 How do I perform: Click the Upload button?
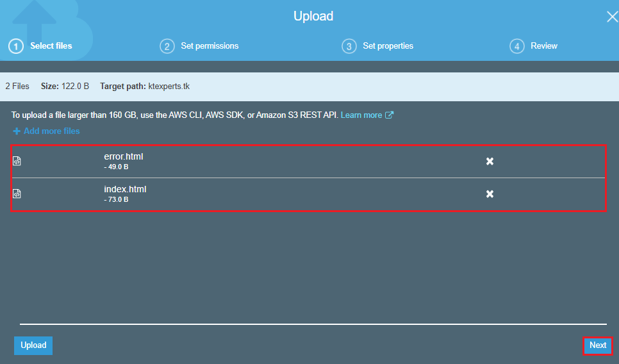click(33, 345)
